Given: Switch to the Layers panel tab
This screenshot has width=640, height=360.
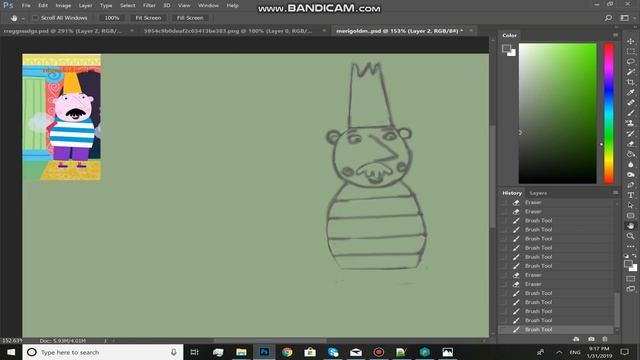Looking at the screenshot, I should 538,193.
